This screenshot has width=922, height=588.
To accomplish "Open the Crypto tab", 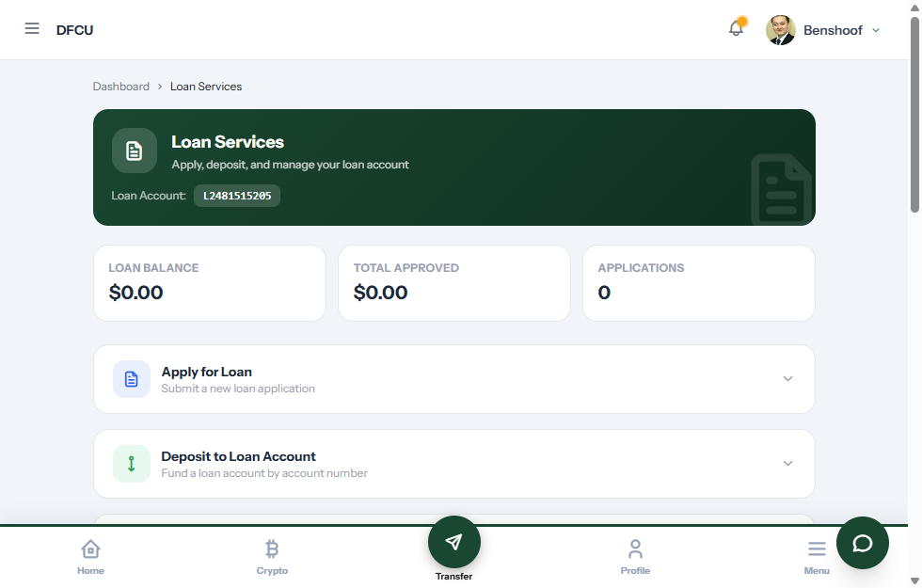I will 272,557.
